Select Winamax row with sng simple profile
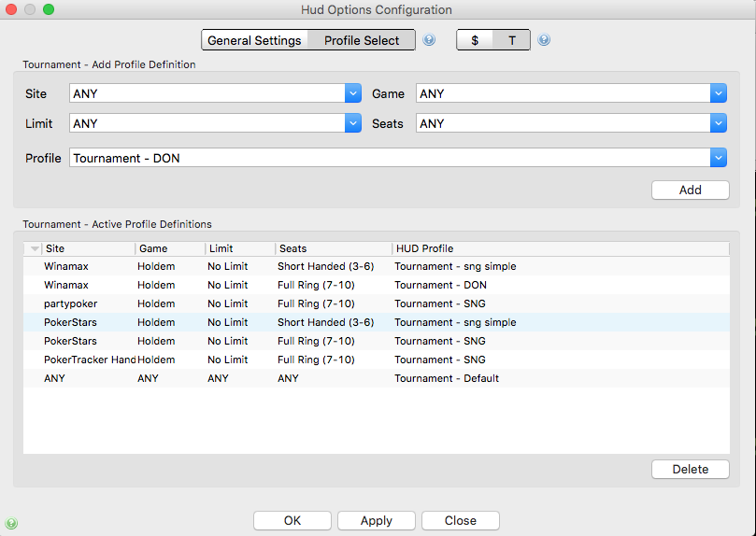This screenshot has height=536, width=756. click(376, 266)
